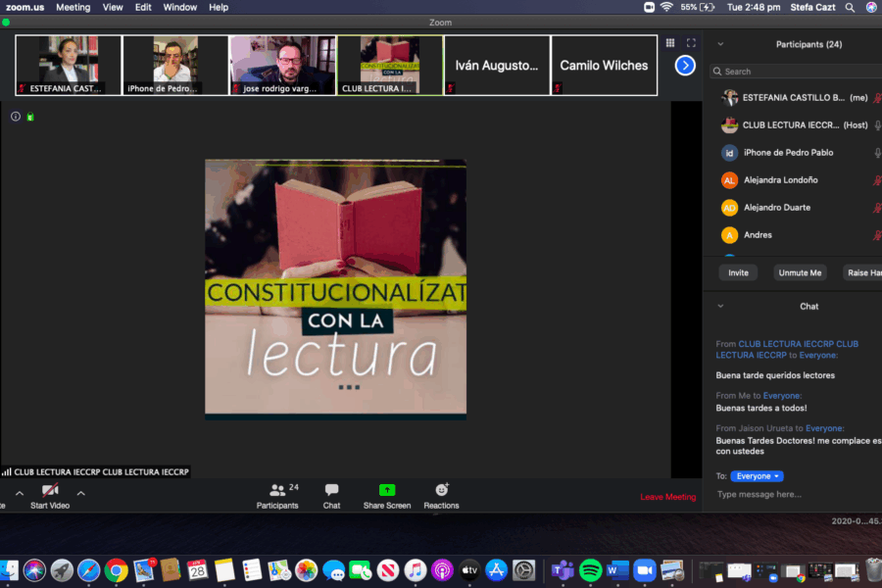Image resolution: width=882 pixels, height=588 pixels.
Task: Click the Search participants field
Action: click(x=794, y=72)
